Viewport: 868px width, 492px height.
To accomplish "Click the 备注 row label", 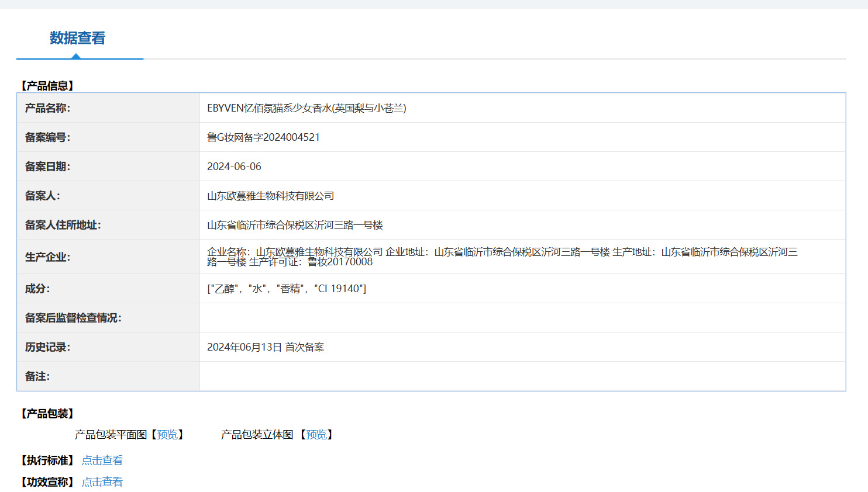I will pos(37,376).
